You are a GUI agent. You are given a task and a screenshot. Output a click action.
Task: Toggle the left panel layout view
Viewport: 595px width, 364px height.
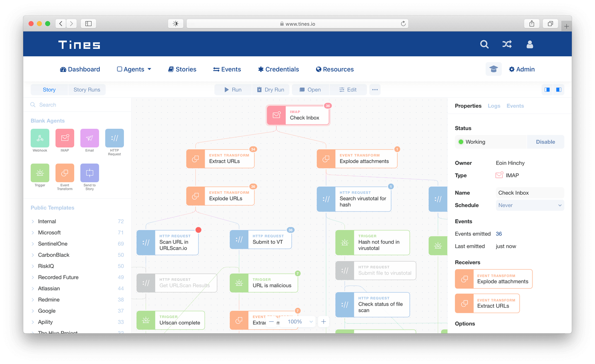tap(547, 89)
